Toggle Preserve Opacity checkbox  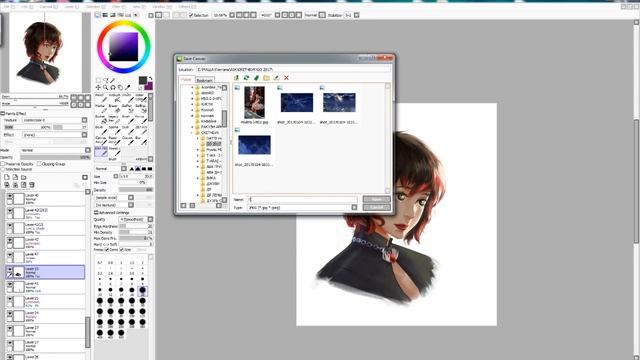[3, 164]
